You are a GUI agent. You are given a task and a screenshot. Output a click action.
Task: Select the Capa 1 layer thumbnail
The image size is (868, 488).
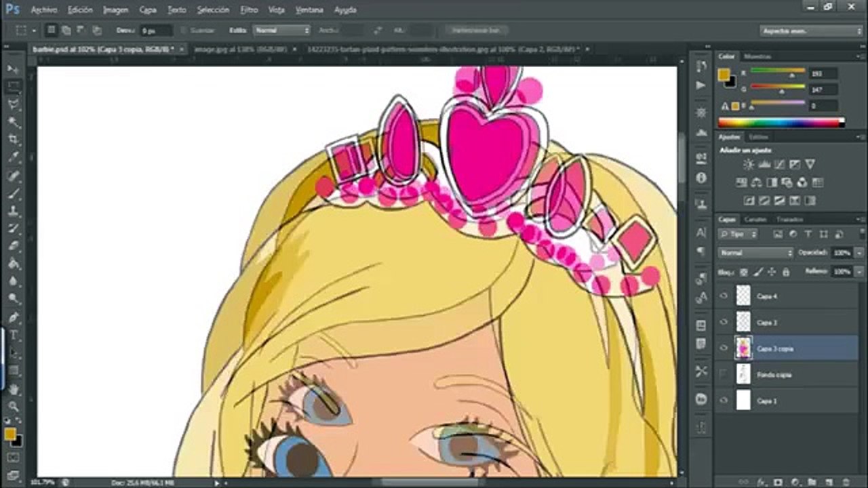click(x=744, y=401)
